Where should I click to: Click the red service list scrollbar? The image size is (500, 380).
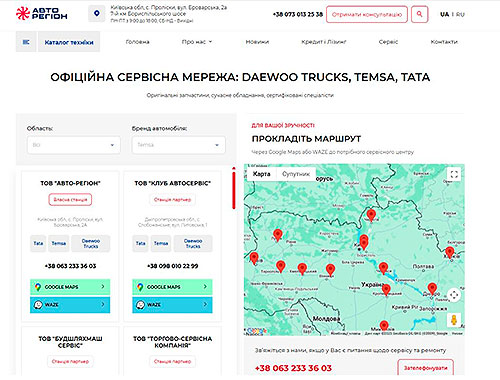pyautogui.click(x=234, y=188)
